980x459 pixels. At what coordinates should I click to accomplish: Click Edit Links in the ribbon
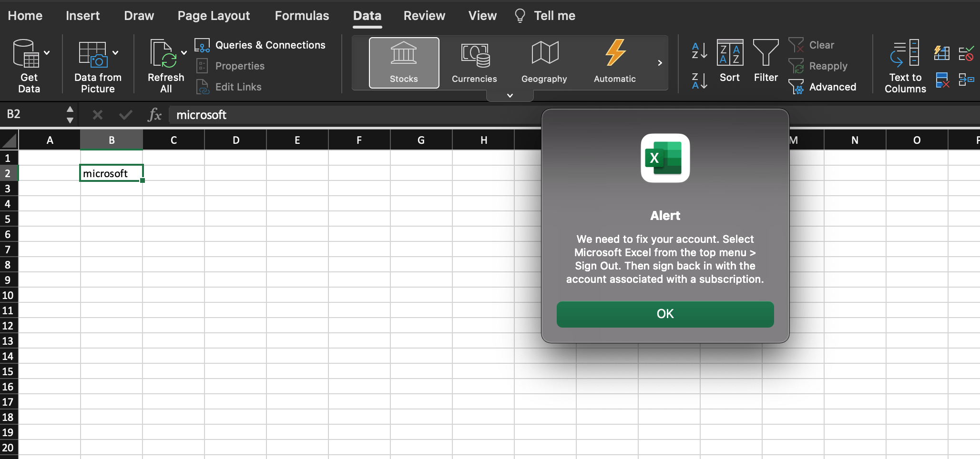[x=229, y=87]
